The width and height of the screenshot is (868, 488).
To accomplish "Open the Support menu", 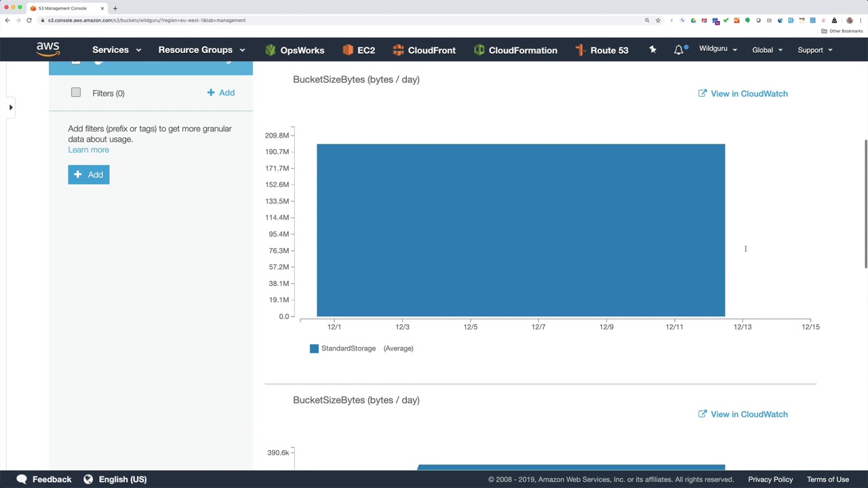I will tap(815, 50).
